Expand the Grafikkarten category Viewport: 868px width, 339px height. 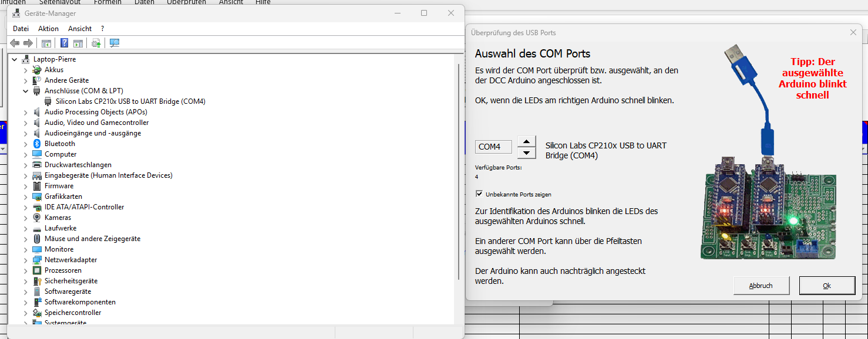coord(25,196)
